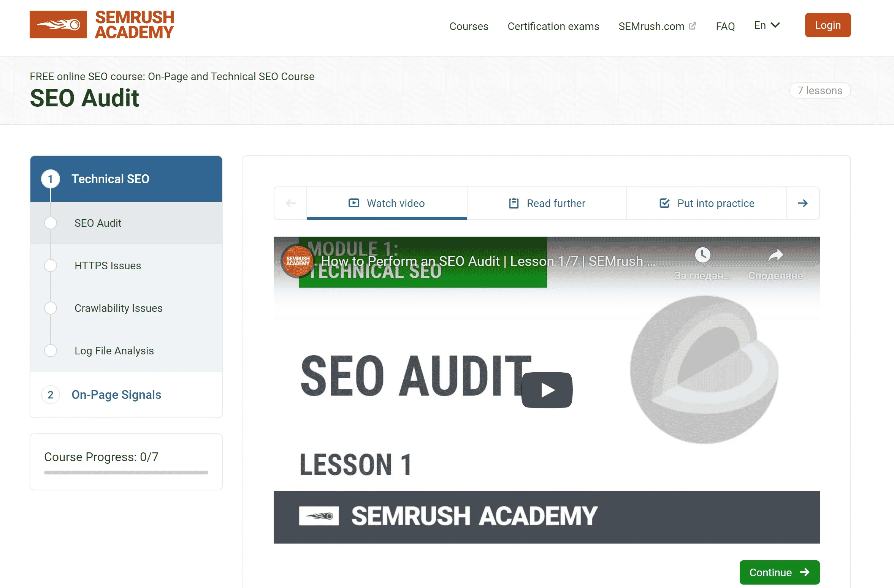This screenshot has height=588, width=894.
Task: Expand the On-Page Signals module
Action: point(126,395)
